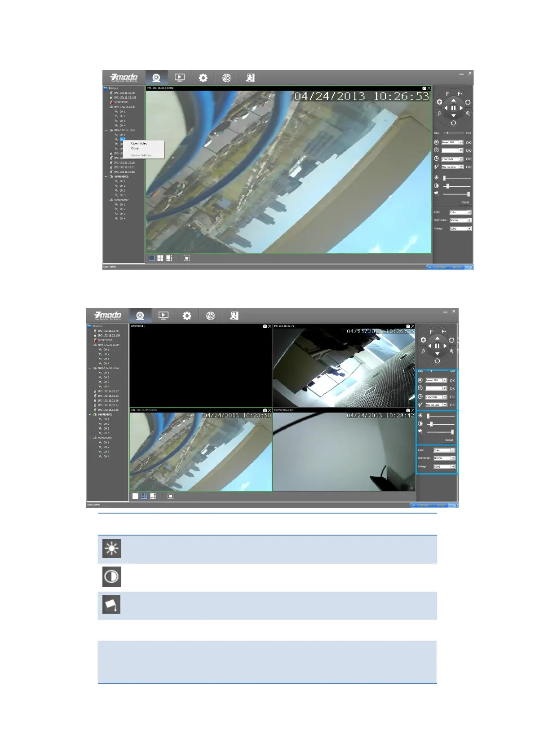Choose Close in the channel context menu
This screenshot has height=756, width=535.
point(135,148)
